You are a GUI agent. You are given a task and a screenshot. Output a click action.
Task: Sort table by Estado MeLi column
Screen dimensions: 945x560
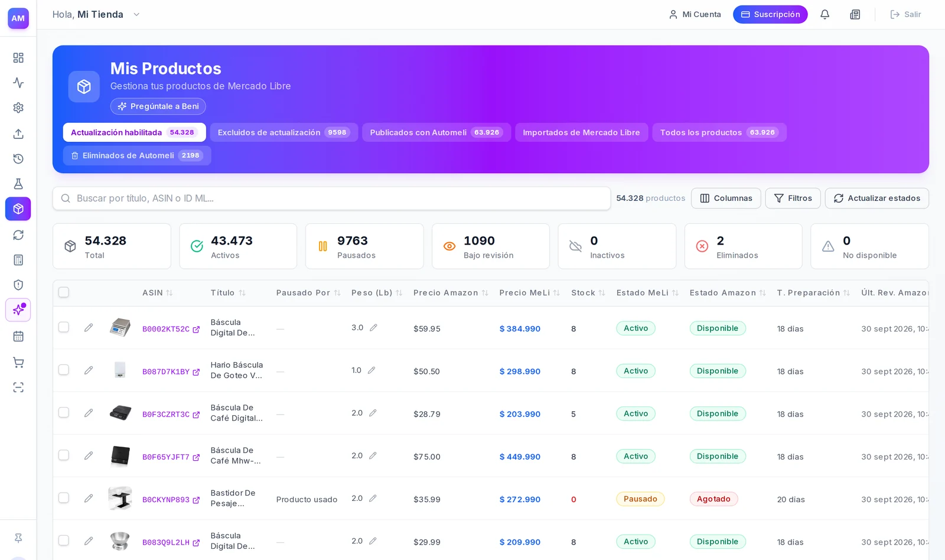coord(647,293)
